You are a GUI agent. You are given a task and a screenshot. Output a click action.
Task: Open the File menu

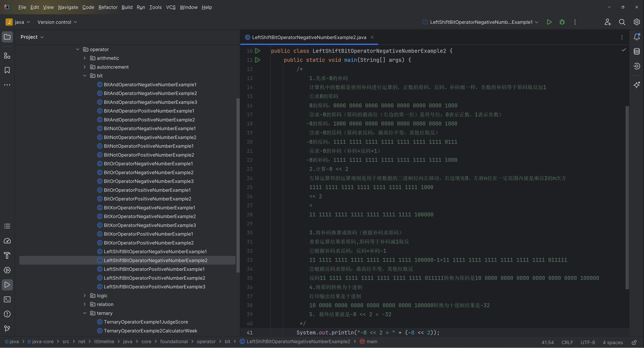click(x=22, y=7)
